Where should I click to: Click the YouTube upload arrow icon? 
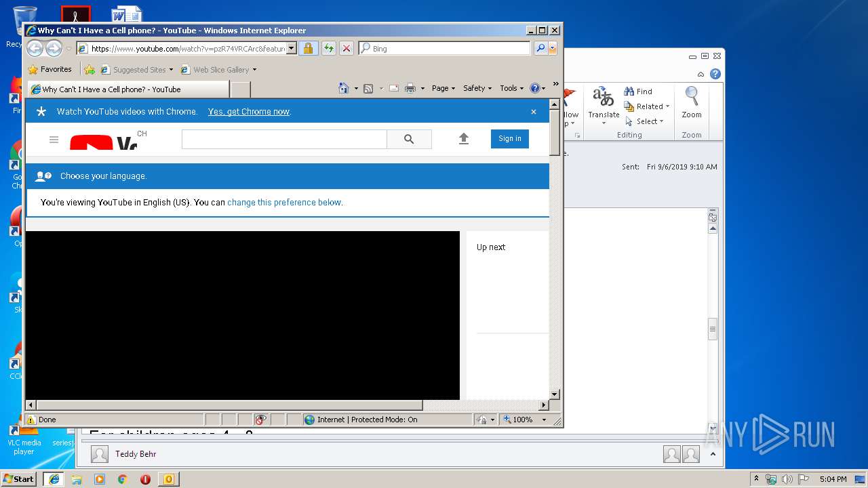pyautogui.click(x=464, y=139)
